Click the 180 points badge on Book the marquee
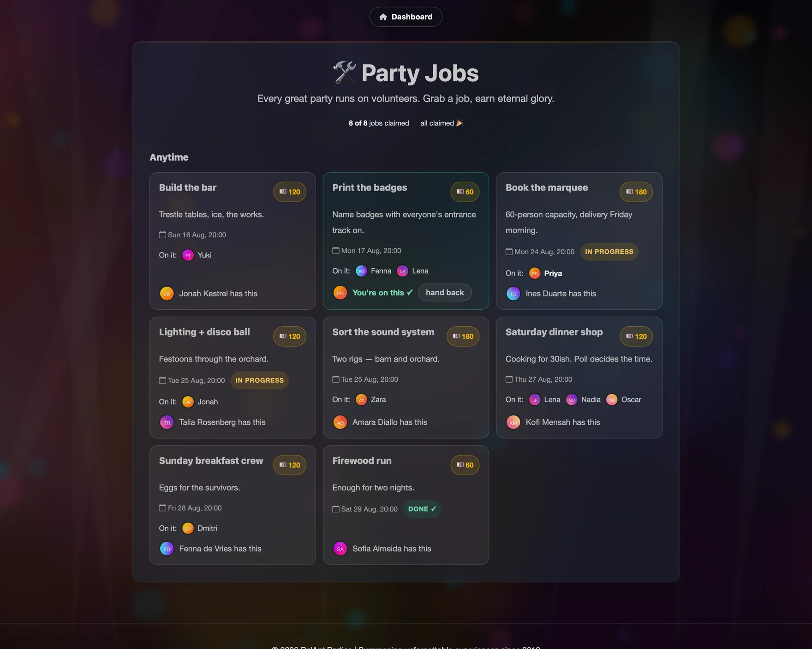Viewport: 812px width, 649px height. coord(636,192)
